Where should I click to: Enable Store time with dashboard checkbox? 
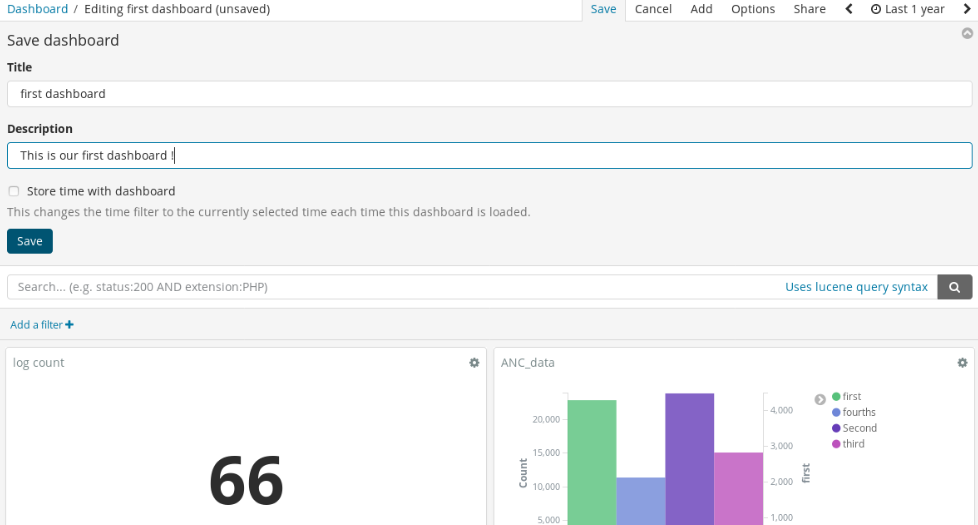click(x=14, y=191)
